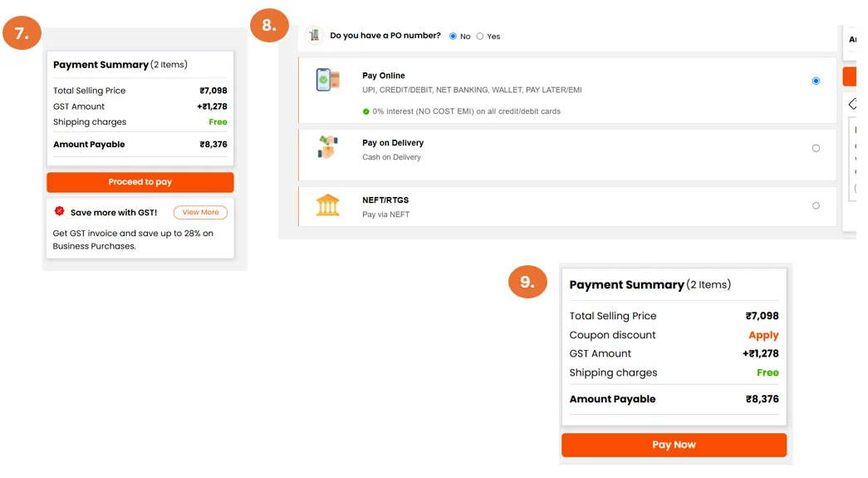Click the Pay Online phone icon
The image size is (868, 478).
[x=327, y=80]
